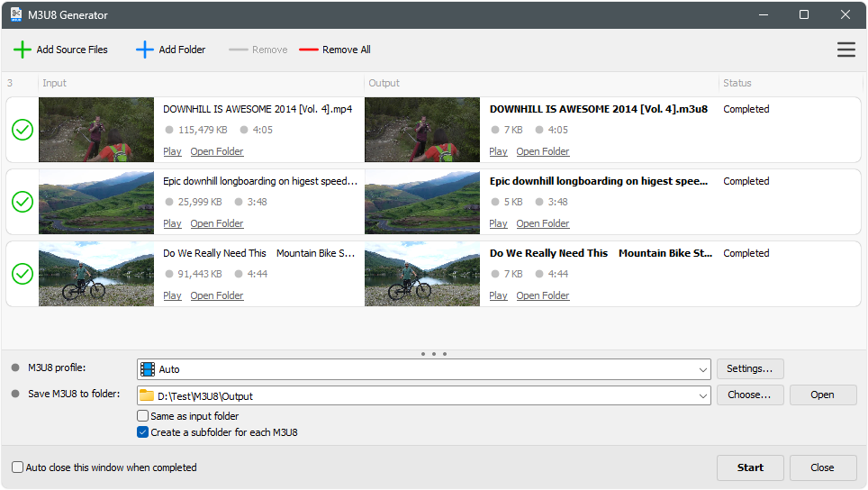Screen dimensions: 868x490
Task: Expand the M3U8 profile dropdown
Action: pos(702,369)
